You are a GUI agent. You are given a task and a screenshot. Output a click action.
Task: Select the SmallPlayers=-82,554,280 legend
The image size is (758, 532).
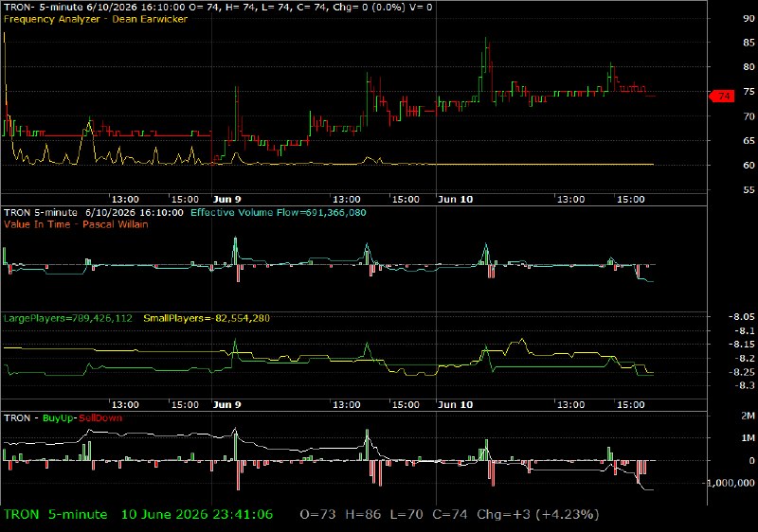tap(207, 318)
